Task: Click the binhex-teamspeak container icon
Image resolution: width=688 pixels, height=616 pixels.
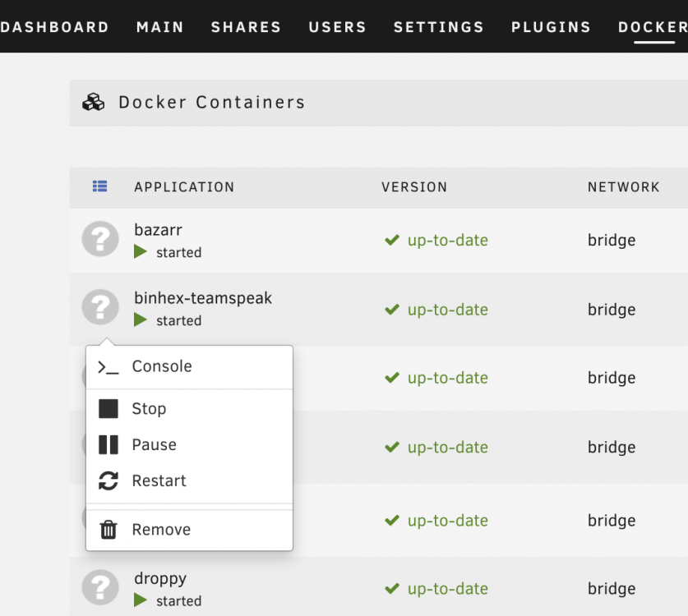Action: 100,307
